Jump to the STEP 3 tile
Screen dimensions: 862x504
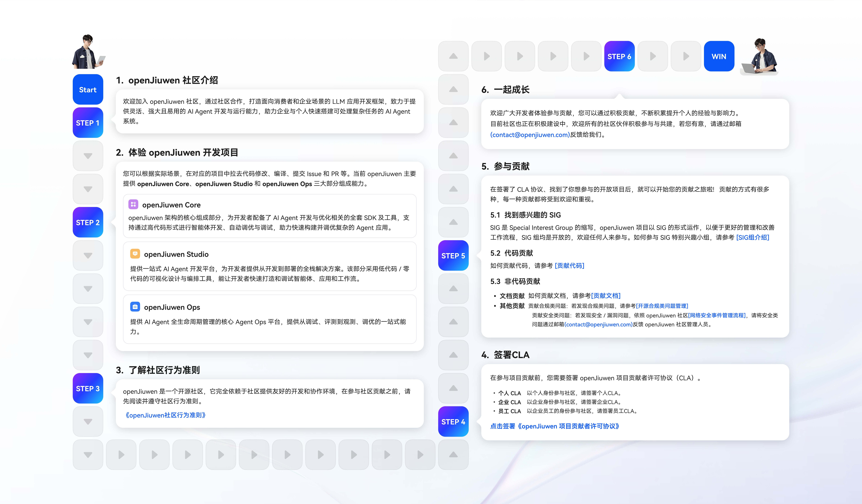click(x=88, y=388)
